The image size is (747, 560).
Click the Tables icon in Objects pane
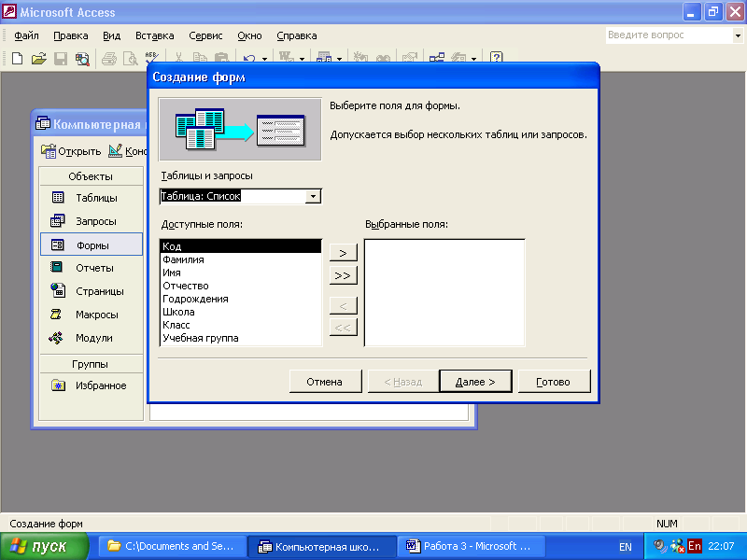(58, 197)
